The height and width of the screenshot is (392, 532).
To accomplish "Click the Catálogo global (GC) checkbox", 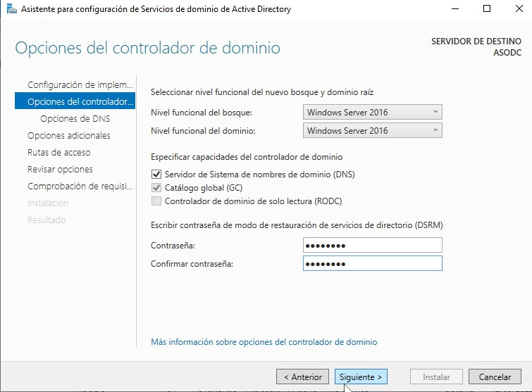I will pyautogui.click(x=156, y=188).
